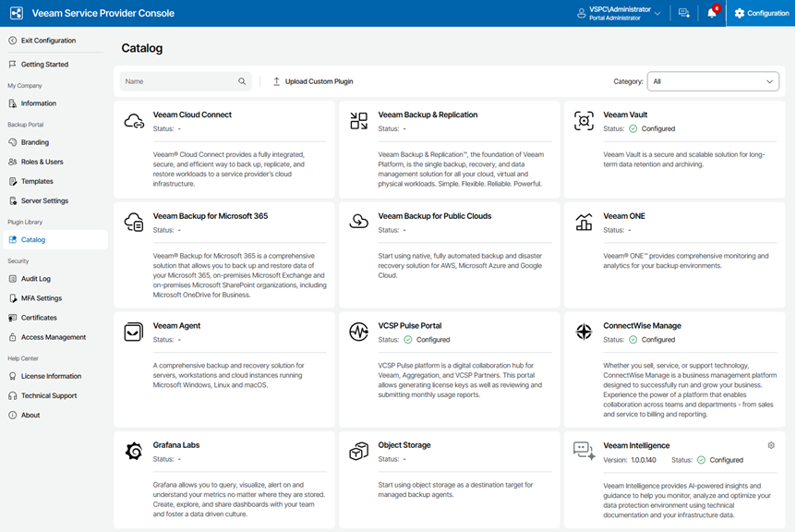Image resolution: width=796 pixels, height=532 pixels.
Task: Click Configured status on ConnectWise Manage card
Action: 657,340
